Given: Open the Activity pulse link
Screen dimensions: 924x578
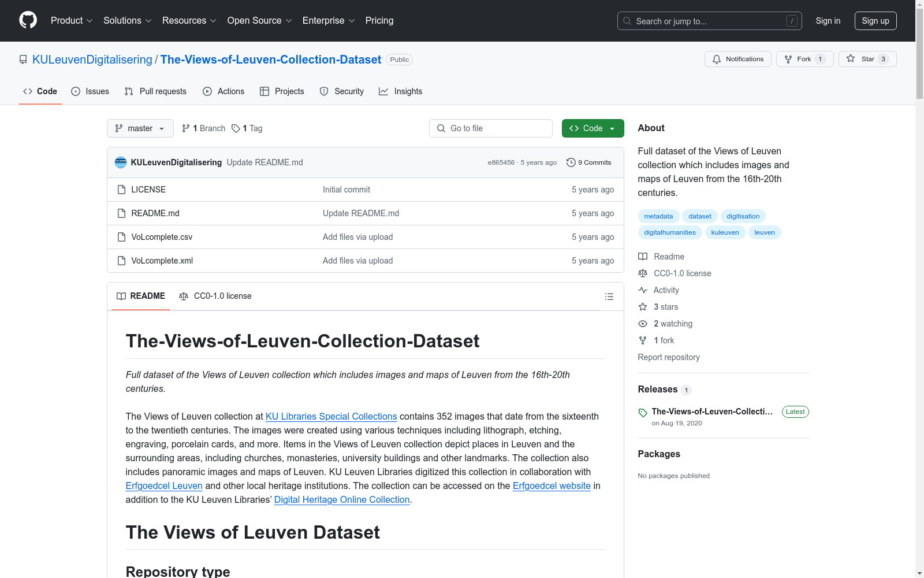Looking at the screenshot, I should [658, 290].
